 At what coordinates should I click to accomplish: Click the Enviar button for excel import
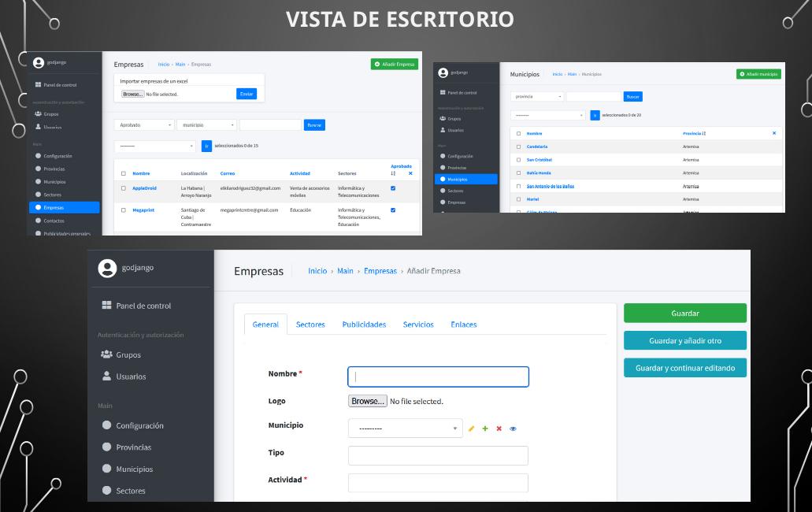(246, 95)
